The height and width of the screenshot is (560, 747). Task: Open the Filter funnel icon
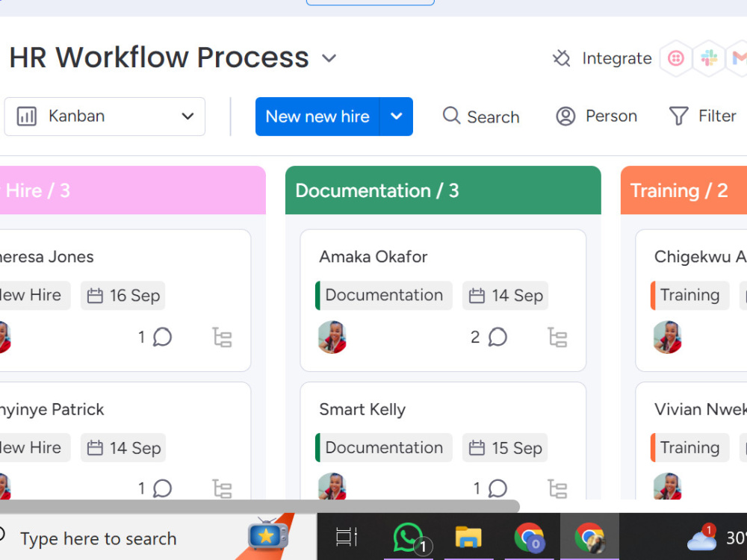pos(681,116)
